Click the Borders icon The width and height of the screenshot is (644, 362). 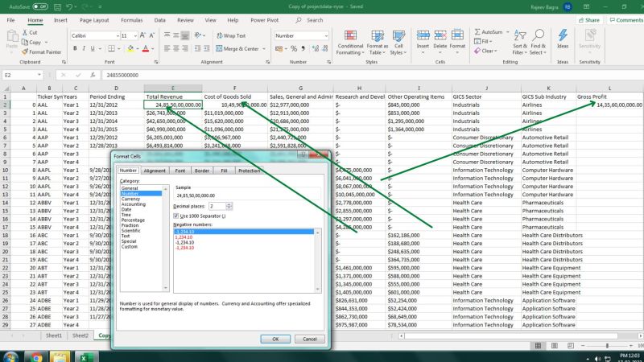111,48
